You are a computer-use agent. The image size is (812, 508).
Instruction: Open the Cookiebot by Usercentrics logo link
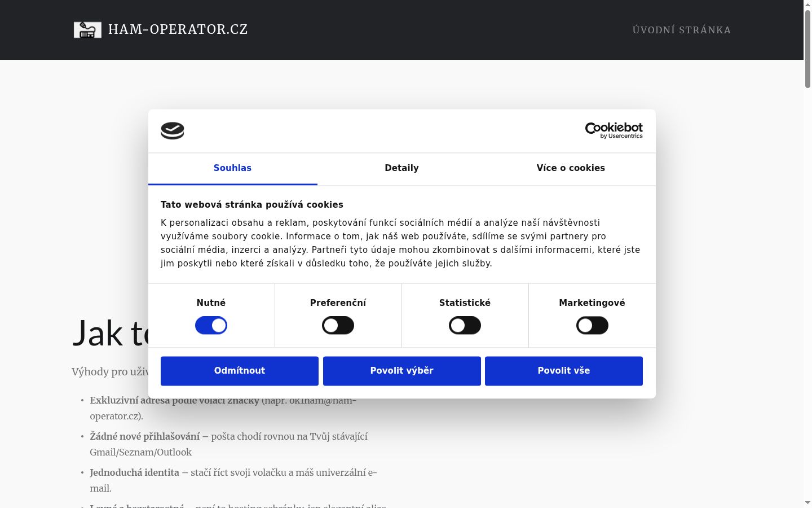click(614, 130)
